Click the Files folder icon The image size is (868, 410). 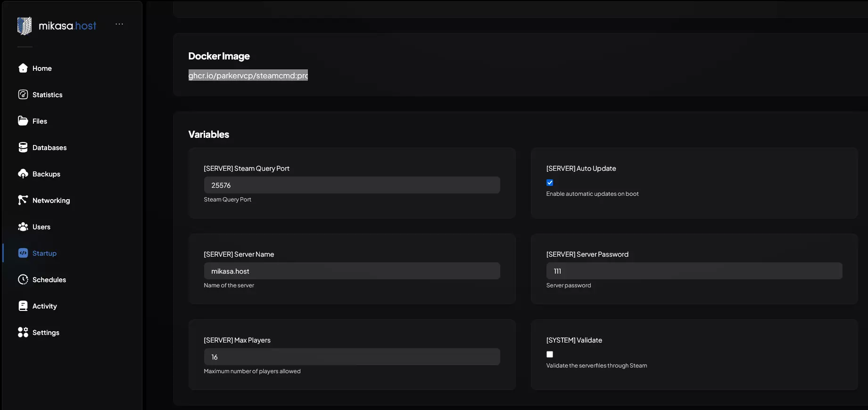23,121
